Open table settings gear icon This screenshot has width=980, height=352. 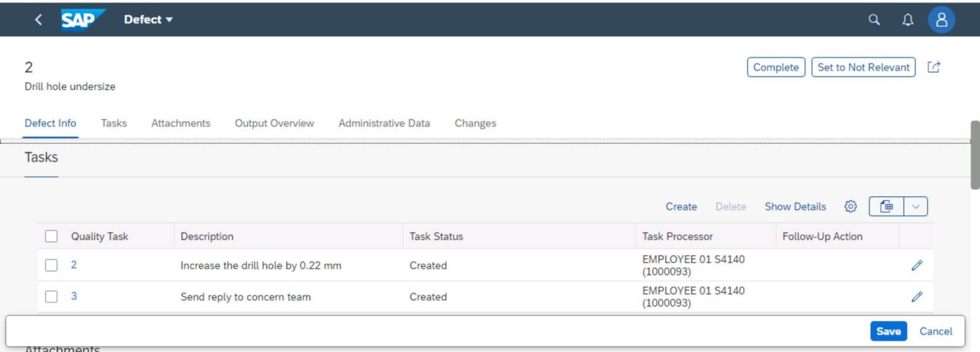[x=850, y=207]
